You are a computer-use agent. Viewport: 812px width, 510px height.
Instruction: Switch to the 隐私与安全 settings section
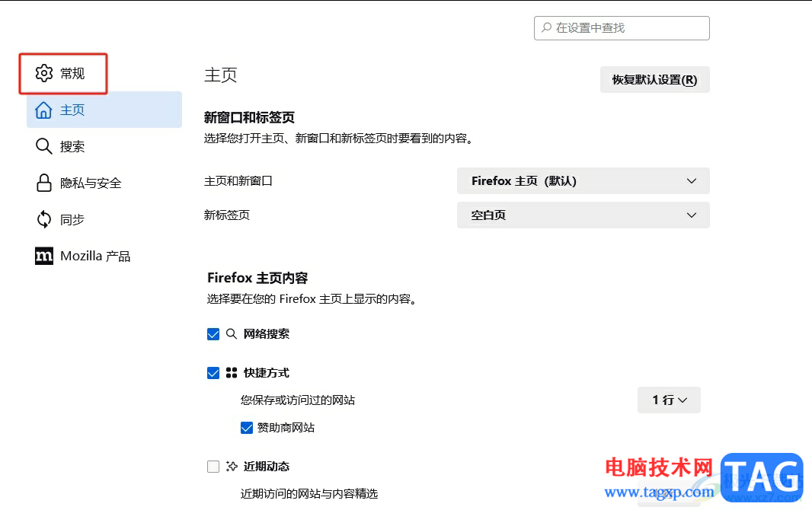91,183
